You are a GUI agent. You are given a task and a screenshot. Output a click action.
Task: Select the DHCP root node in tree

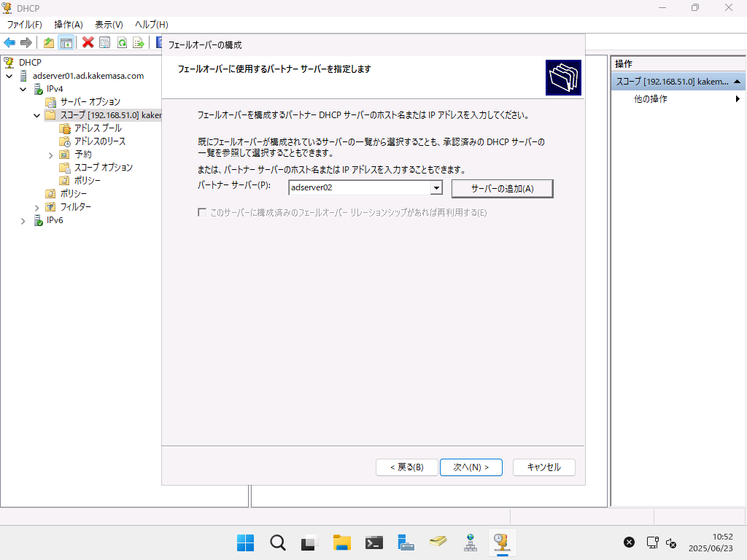click(30, 63)
